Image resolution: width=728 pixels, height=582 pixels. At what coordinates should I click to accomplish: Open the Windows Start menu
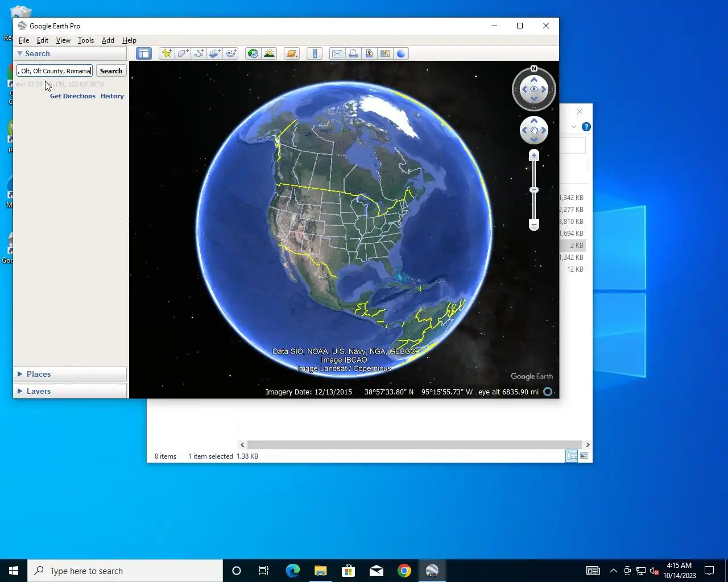pyautogui.click(x=14, y=571)
